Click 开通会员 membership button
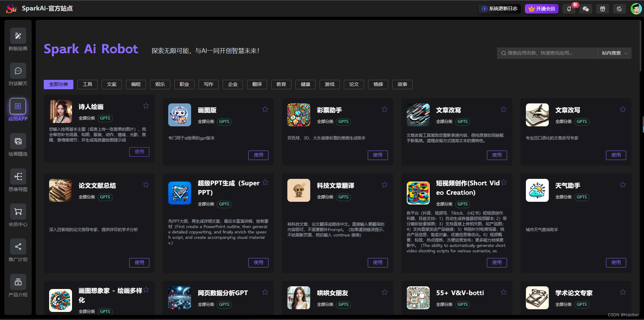The height and width of the screenshot is (320, 644). [x=542, y=9]
